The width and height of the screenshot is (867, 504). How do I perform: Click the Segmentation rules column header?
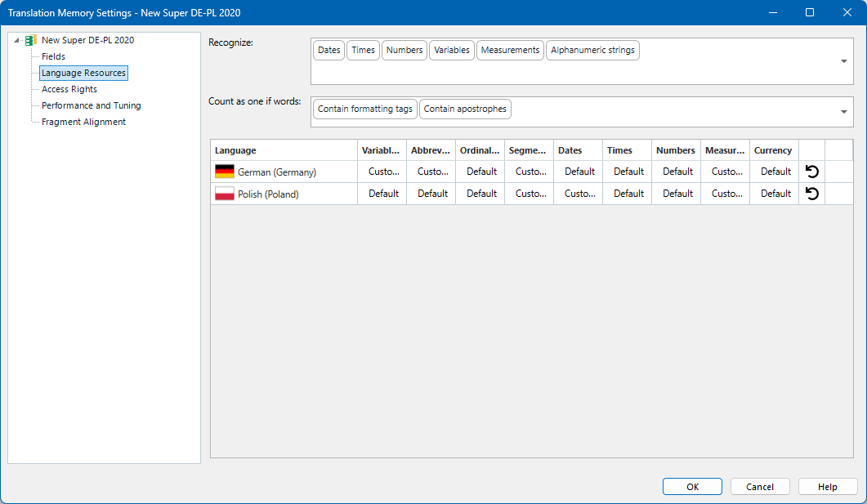click(x=529, y=150)
